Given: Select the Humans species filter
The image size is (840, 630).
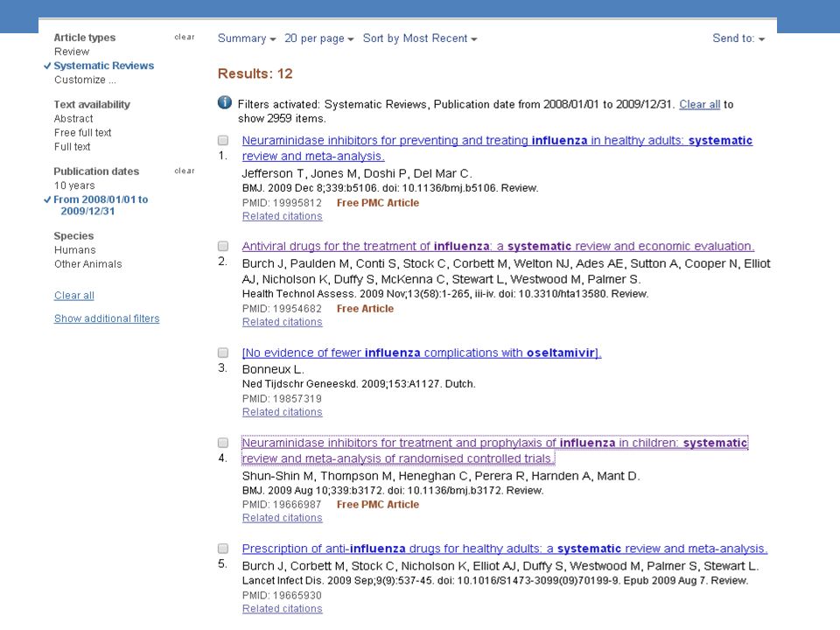Looking at the screenshot, I should click(x=75, y=250).
